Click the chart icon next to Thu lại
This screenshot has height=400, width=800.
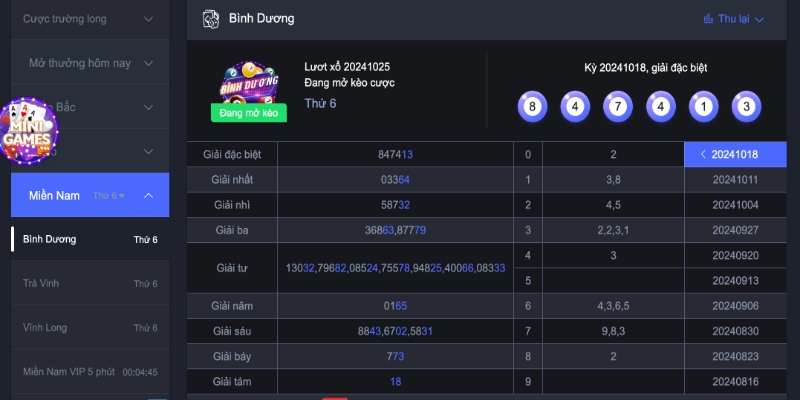(x=709, y=18)
